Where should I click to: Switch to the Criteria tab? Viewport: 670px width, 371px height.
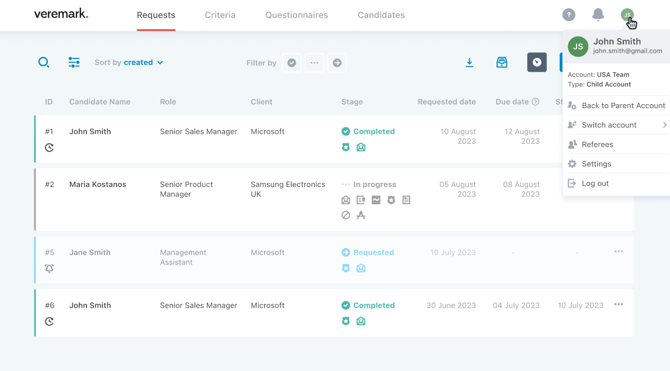220,15
